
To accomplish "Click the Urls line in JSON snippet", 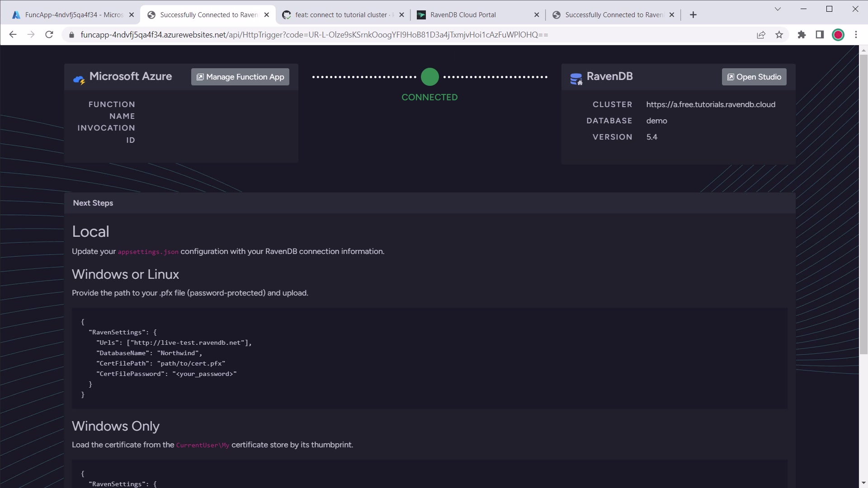I will pyautogui.click(x=174, y=343).
